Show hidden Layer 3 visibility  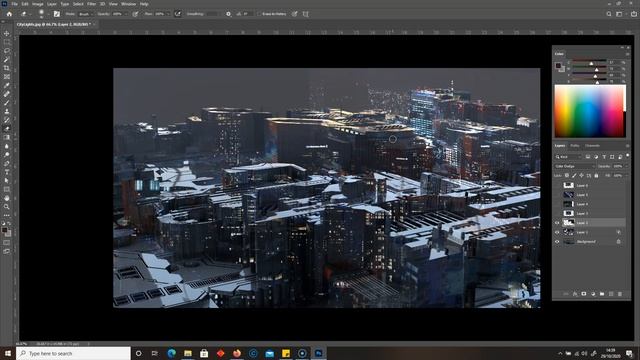(x=557, y=213)
